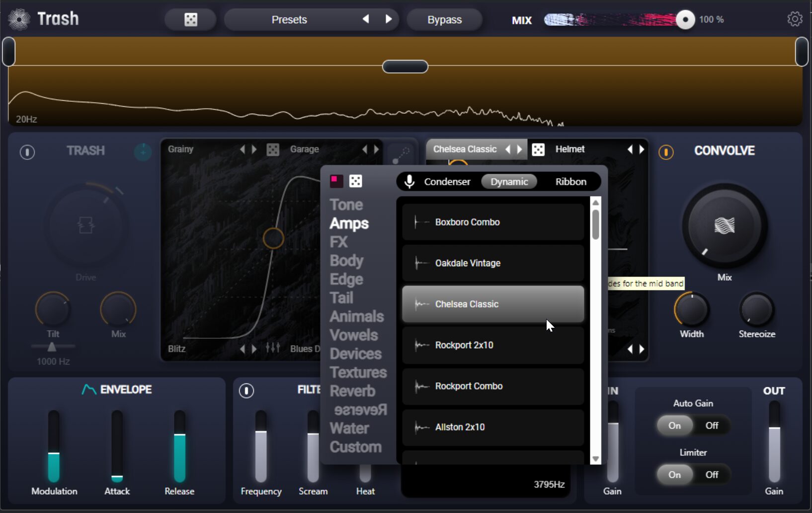Select Ribbon microphone type
The height and width of the screenshot is (513, 812).
pos(570,182)
